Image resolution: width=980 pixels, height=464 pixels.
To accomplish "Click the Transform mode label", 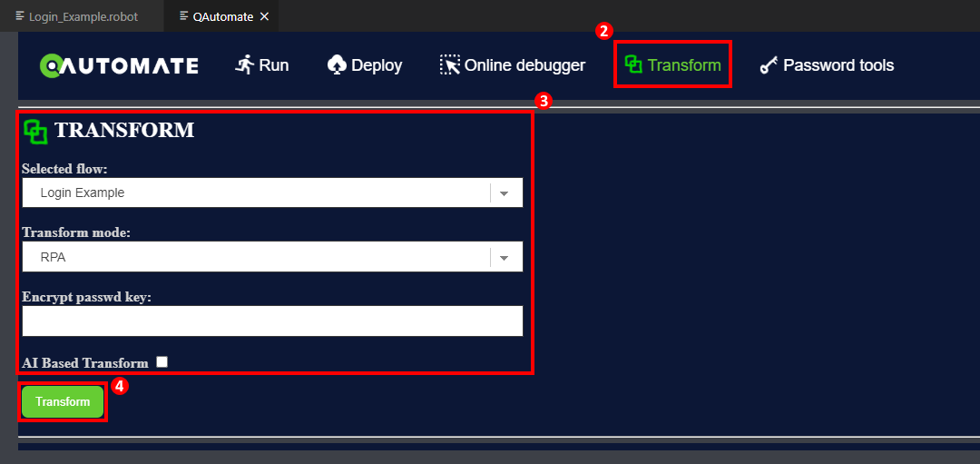I will (x=76, y=232).
